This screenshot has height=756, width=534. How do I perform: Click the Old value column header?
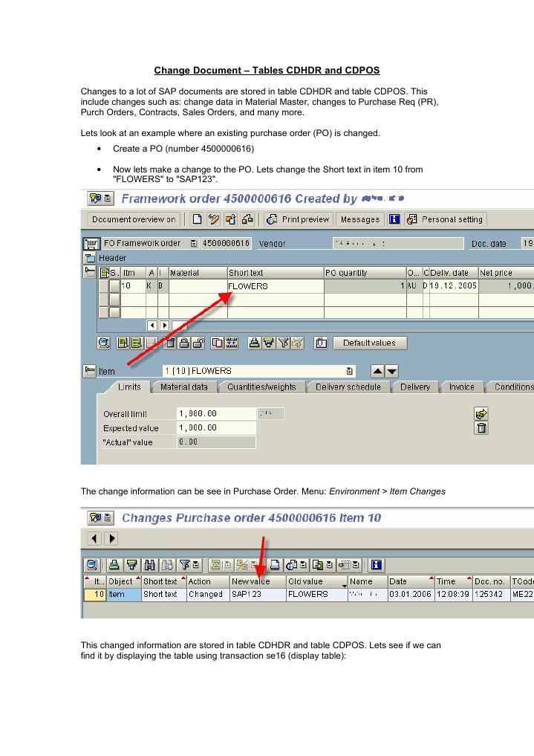(317, 581)
